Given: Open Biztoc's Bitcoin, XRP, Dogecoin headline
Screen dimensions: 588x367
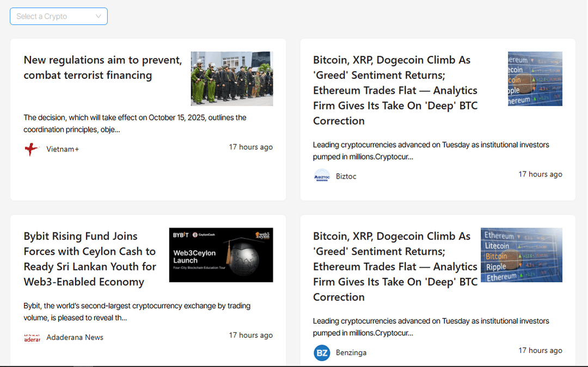Looking at the screenshot, I should tap(395, 90).
